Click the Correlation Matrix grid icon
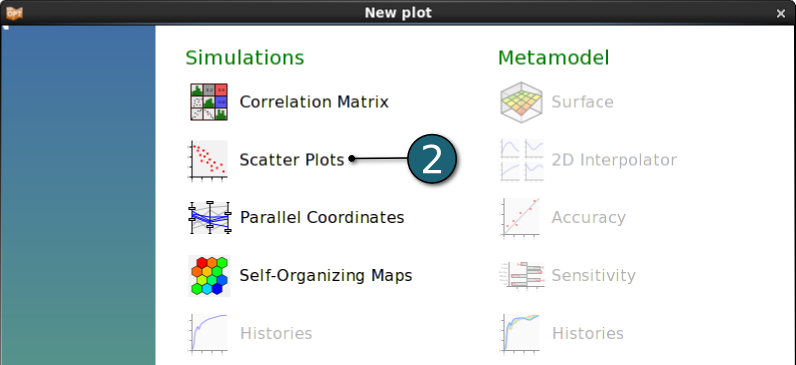 pos(209,102)
